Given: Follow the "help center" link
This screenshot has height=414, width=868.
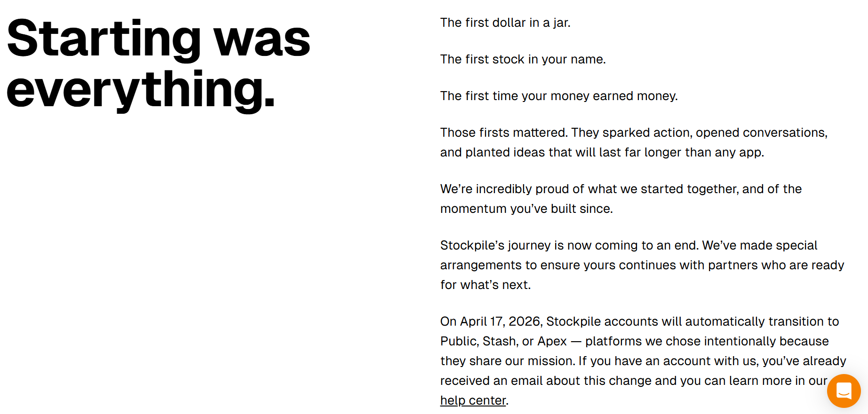Looking at the screenshot, I should [x=473, y=400].
